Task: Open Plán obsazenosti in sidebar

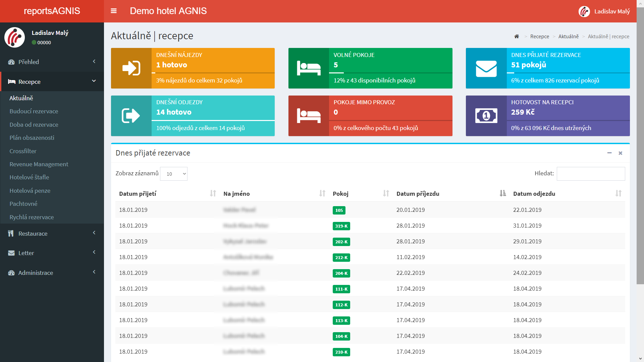Action: click(x=32, y=138)
